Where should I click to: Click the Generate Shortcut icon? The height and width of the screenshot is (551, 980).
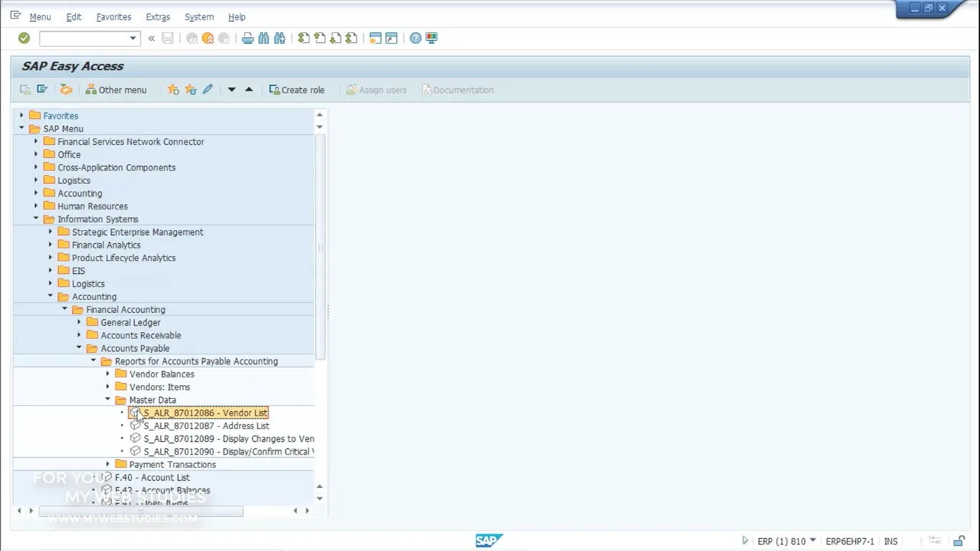391,38
